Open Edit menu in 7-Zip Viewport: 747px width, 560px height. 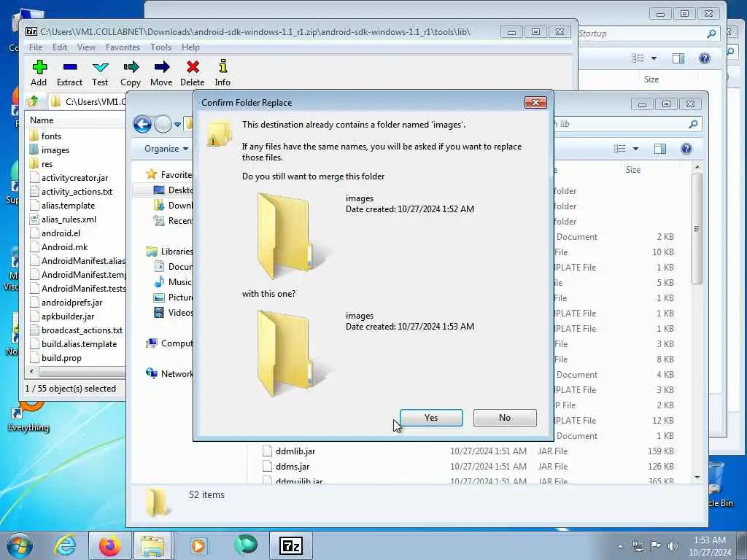coord(60,47)
